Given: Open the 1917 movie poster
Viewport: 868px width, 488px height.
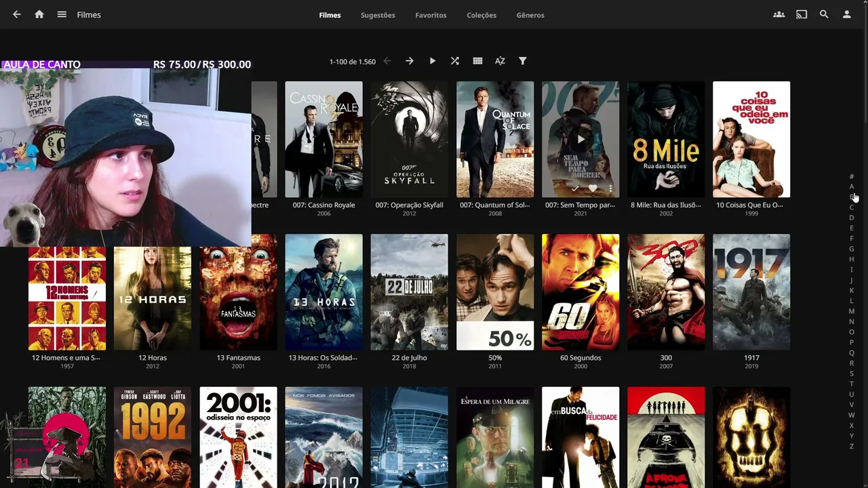Looking at the screenshot, I should point(751,292).
